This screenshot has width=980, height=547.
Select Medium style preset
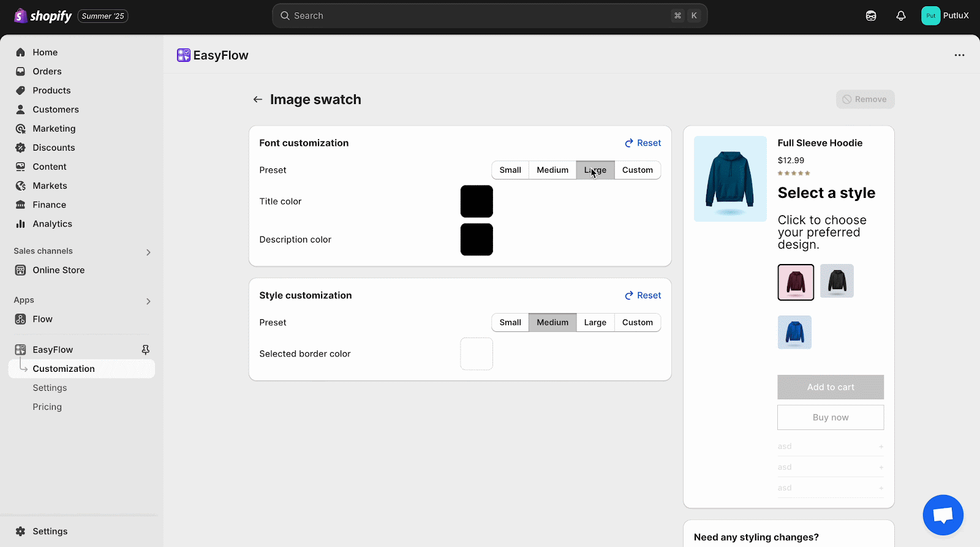(x=552, y=323)
